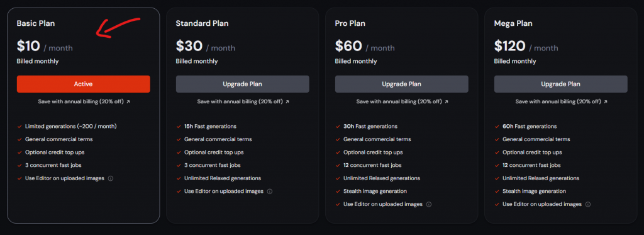Screen dimensions: 644x235
Task: Click external arrow icon under Standard Plan's annual billing
Action: (287, 101)
